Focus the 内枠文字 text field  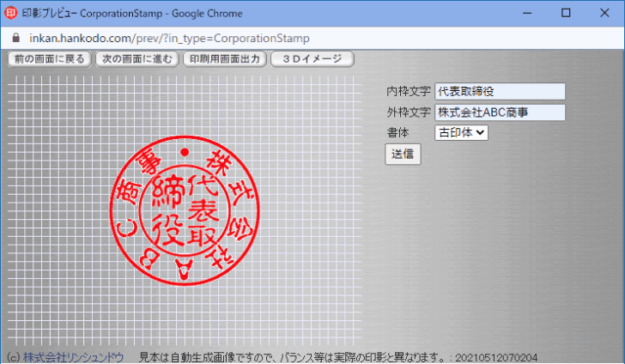tap(500, 91)
